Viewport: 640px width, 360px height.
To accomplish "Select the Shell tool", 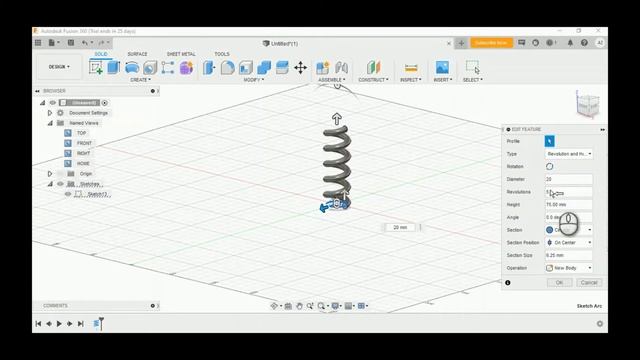I will pyautogui.click(x=246, y=67).
